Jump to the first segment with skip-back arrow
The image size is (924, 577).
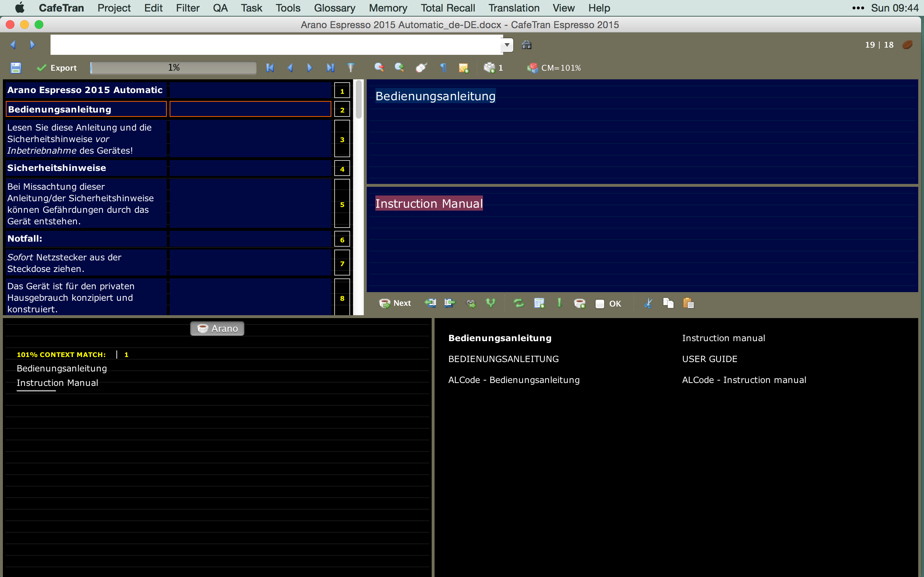(x=270, y=68)
